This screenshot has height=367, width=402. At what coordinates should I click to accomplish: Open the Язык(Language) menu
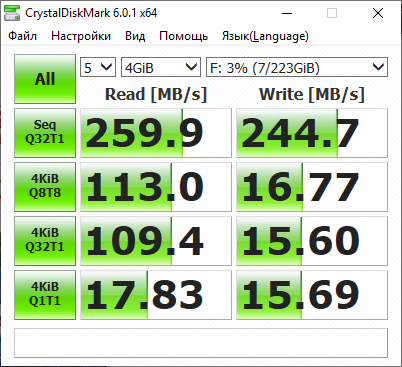point(265,36)
